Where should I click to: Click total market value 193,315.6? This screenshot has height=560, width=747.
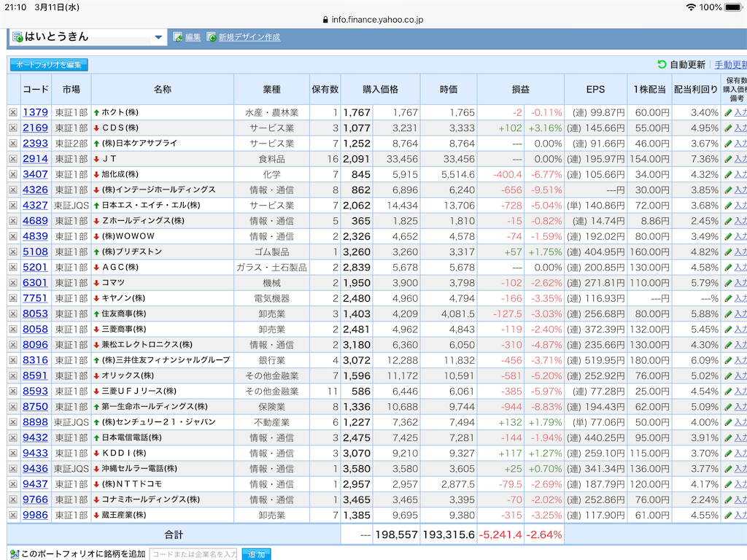pos(449,534)
